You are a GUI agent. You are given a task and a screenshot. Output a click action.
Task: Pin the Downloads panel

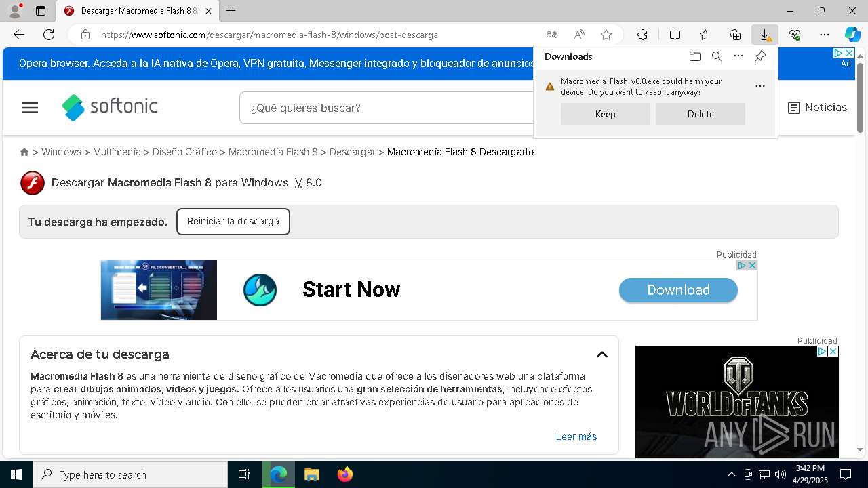760,56
